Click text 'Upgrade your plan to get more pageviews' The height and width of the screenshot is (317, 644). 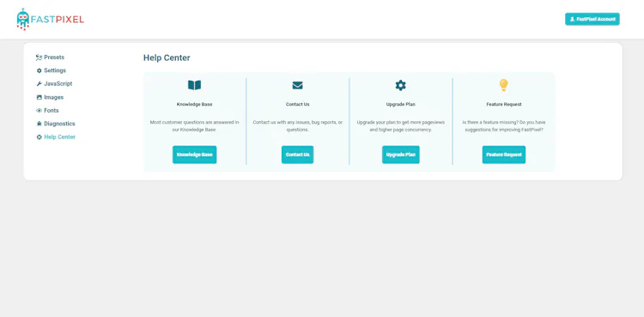click(400, 123)
